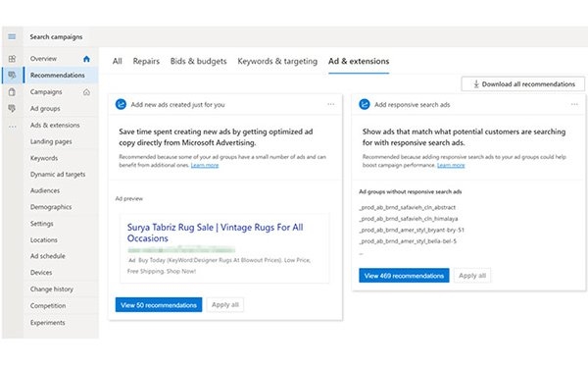The width and height of the screenshot is (588, 368).
Task: Click the 'Search campaigns' header title
Action: (x=56, y=37)
